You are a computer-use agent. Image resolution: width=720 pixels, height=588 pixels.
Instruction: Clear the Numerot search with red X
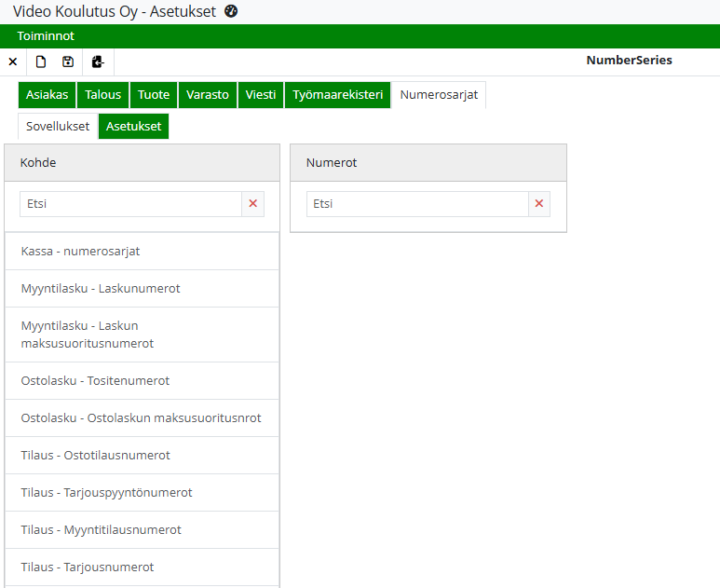coord(539,204)
